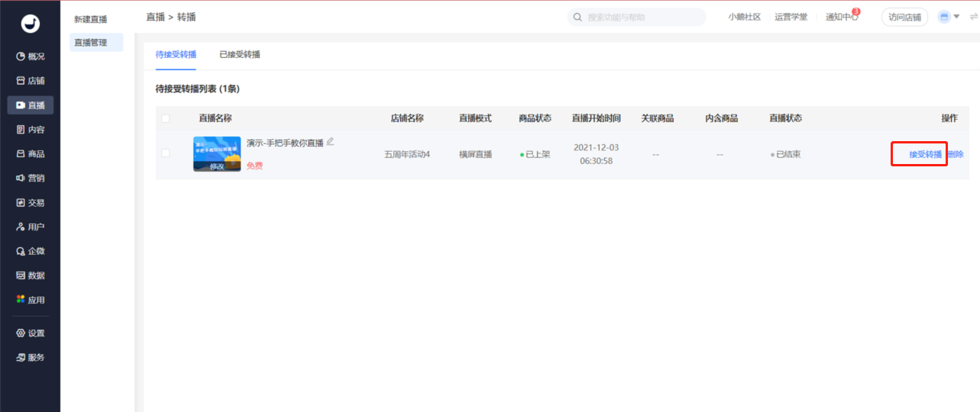980x412 pixels.
Task: Open 设置 settings in the sidebar
Action: coord(31,333)
